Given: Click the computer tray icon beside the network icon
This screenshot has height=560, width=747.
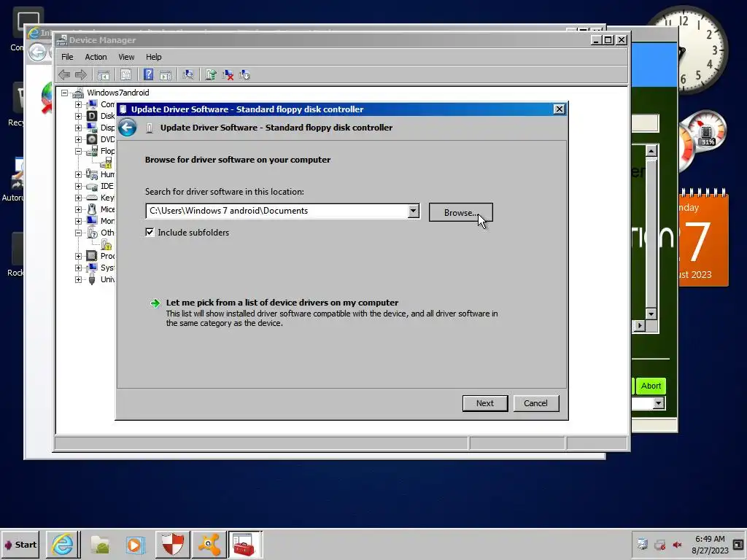Looking at the screenshot, I should (643, 545).
